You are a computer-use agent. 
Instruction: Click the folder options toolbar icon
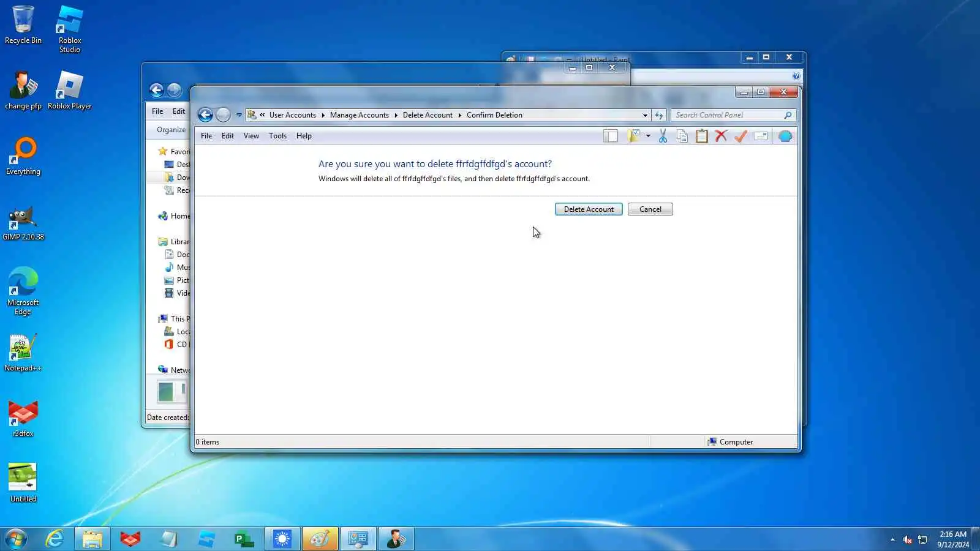coord(633,136)
